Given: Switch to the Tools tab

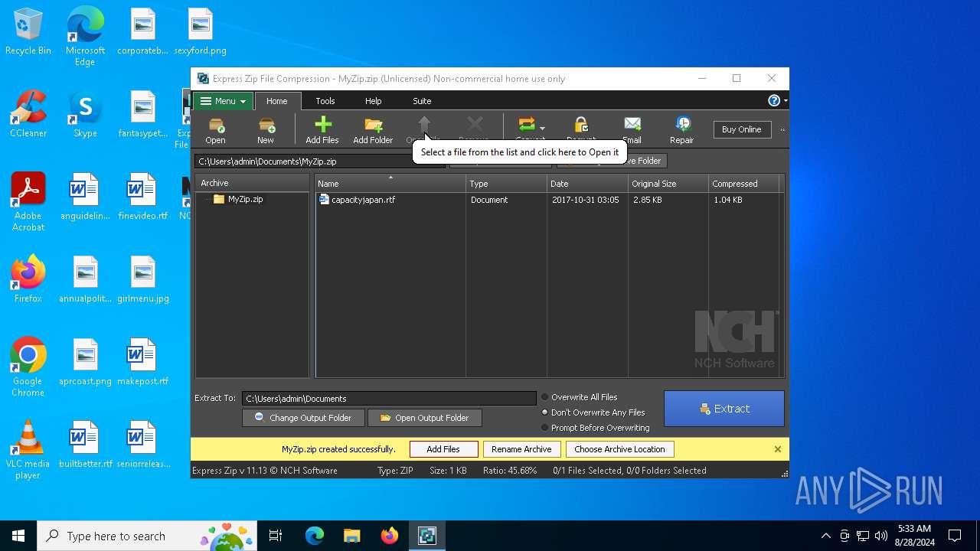Looking at the screenshot, I should pos(325,101).
